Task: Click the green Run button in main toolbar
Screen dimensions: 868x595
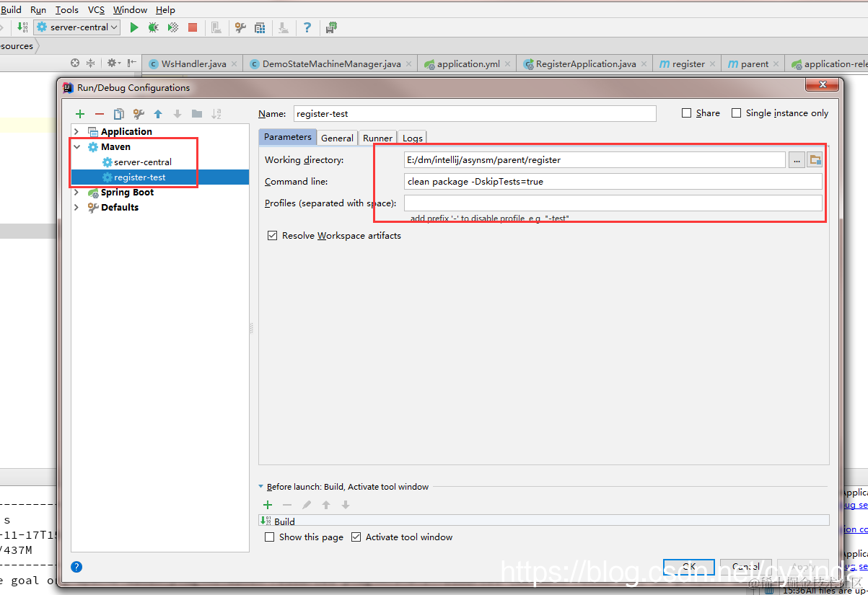Action: point(133,27)
